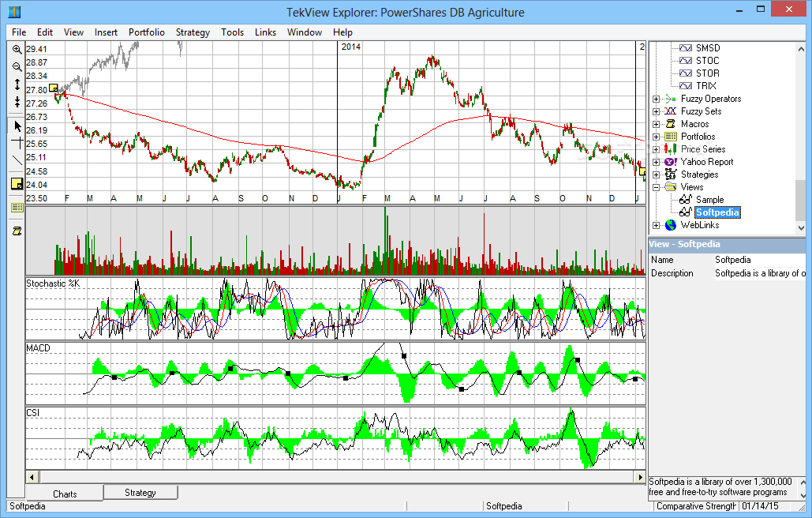Select the arrow pointer tool
This screenshot has height=518, width=812.
17,126
